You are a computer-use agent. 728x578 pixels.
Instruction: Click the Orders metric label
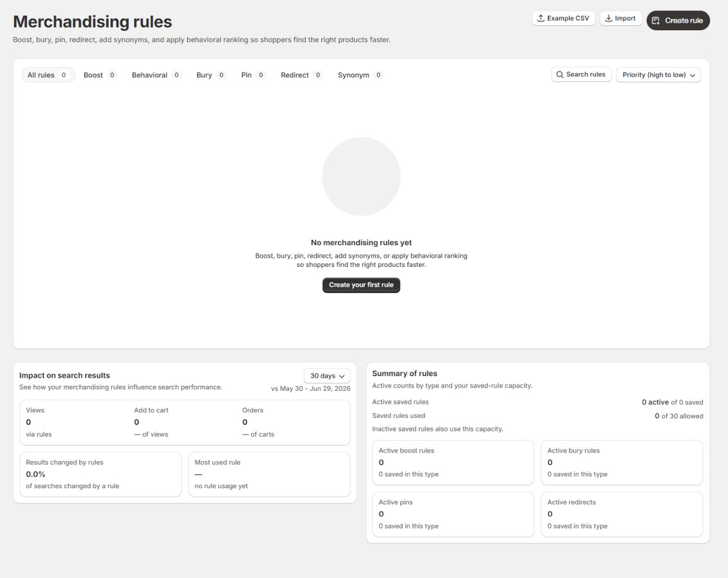pos(253,410)
